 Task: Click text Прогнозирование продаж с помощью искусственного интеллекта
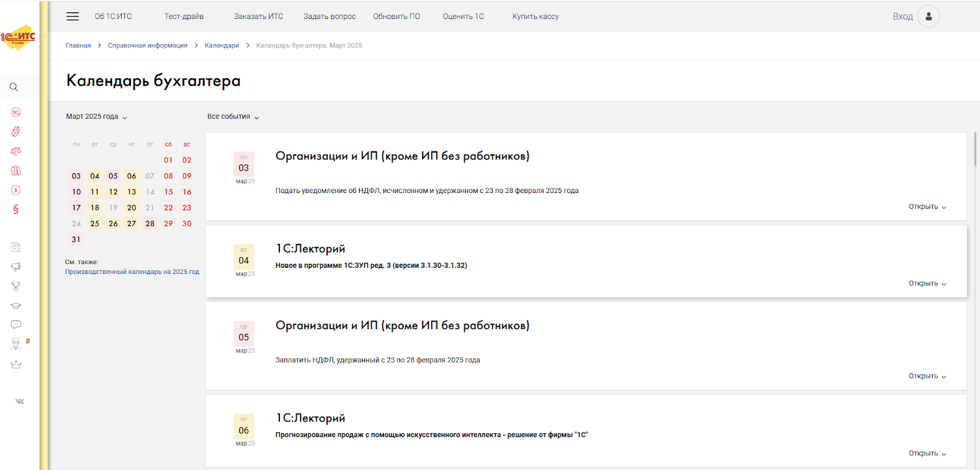point(431,435)
